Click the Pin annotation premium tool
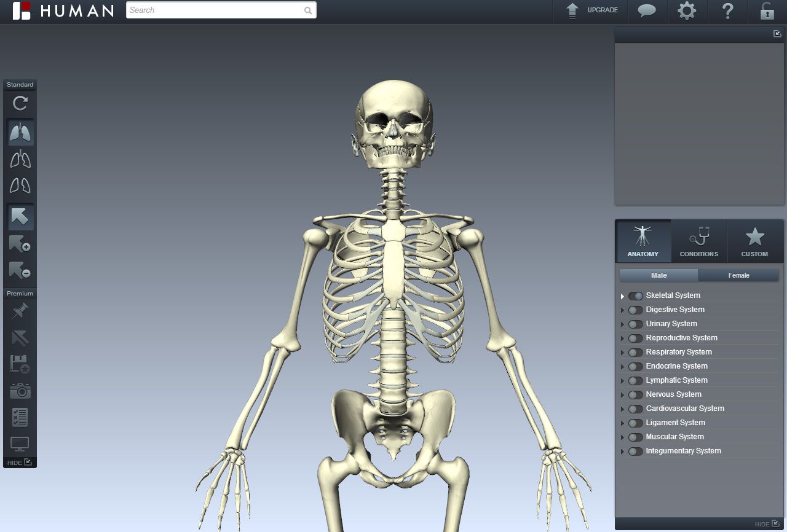Viewport: 787px width, 532px height. tap(20, 310)
